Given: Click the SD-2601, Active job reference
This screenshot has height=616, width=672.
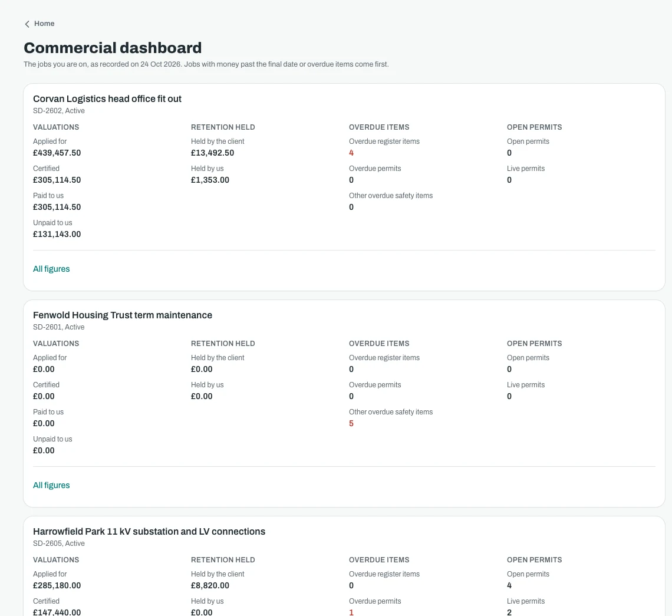Looking at the screenshot, I should pos(59,327).
